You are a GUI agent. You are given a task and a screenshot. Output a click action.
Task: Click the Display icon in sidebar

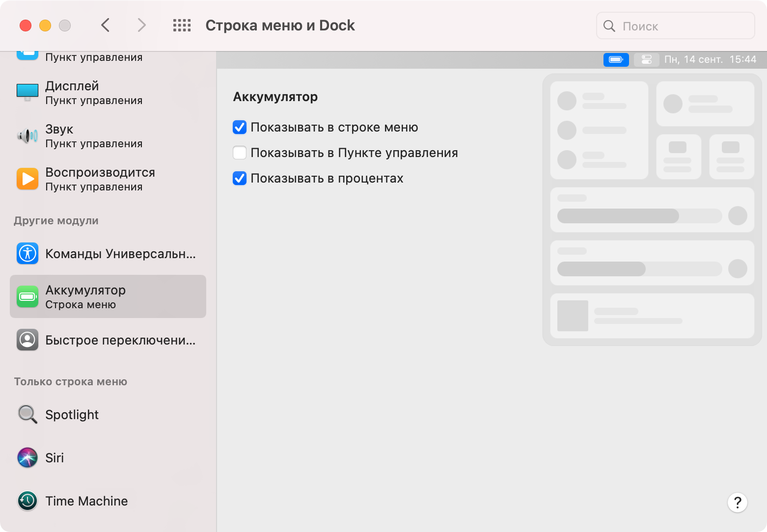27,92
